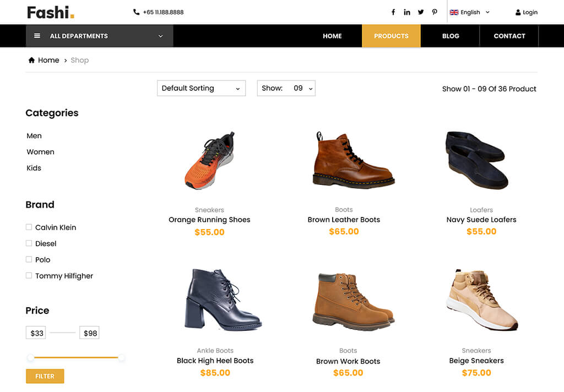Click the Facebook icon in header
This screenshot has width=564, height=392.
(x=393, y=12)
